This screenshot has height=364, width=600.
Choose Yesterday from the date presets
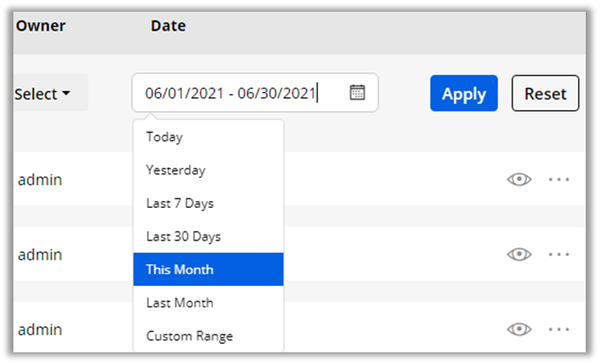tap(175, 170)
